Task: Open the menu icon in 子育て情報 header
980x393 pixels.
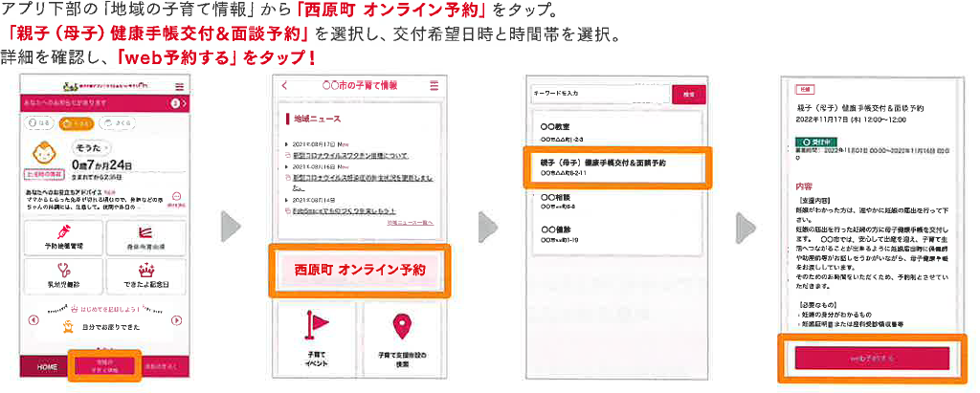Action: click(434, 85)
